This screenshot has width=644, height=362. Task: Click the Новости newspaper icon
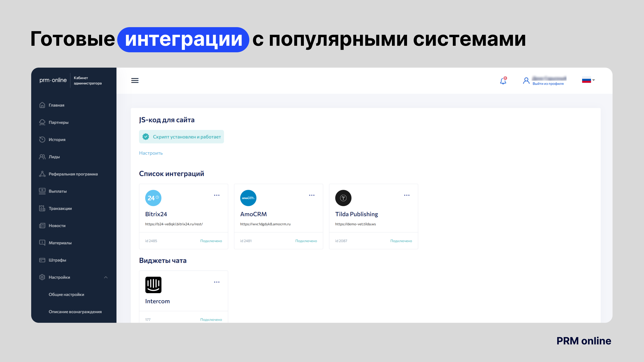[42, 226]
